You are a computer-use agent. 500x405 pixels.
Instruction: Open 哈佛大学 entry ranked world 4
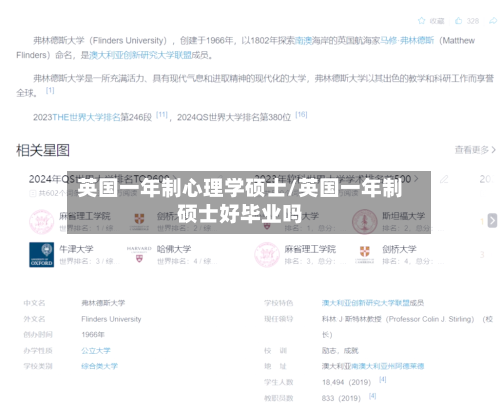(x=174, y=249)
